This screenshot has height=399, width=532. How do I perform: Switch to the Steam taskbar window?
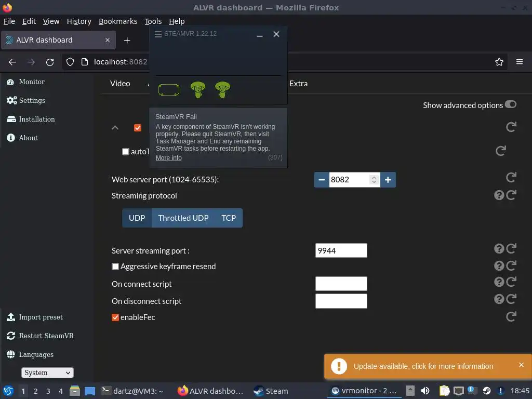tap(271, 391)
